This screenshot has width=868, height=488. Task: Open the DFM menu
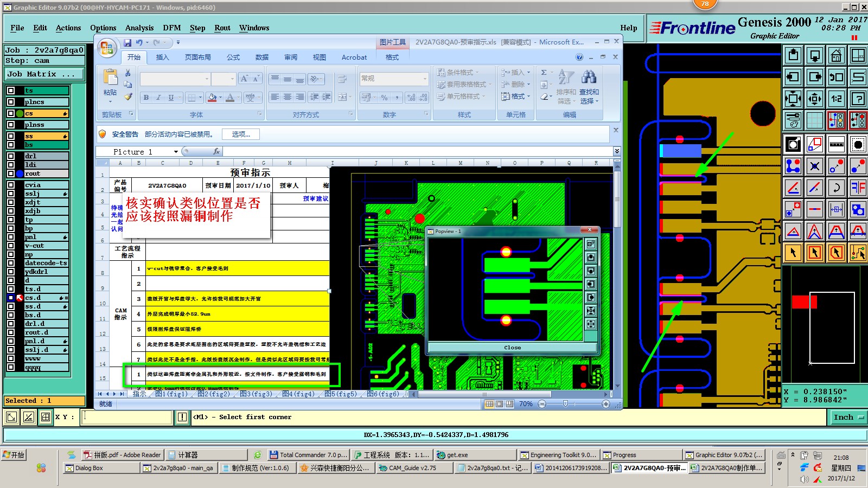tap(172, 28)
